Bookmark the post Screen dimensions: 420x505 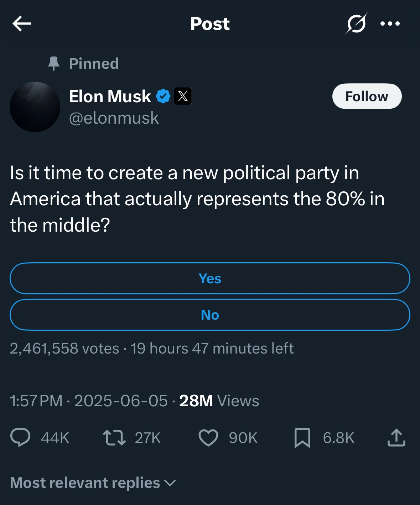302,438
